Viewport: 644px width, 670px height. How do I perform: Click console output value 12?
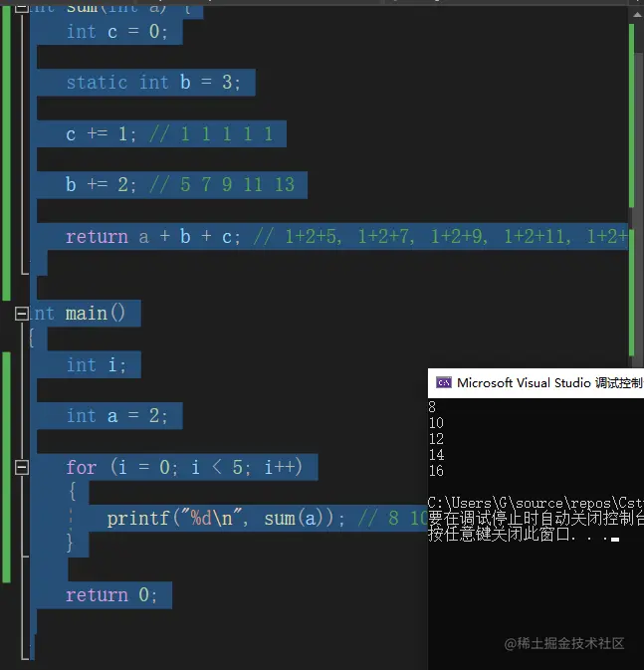(x=436, y=439)
